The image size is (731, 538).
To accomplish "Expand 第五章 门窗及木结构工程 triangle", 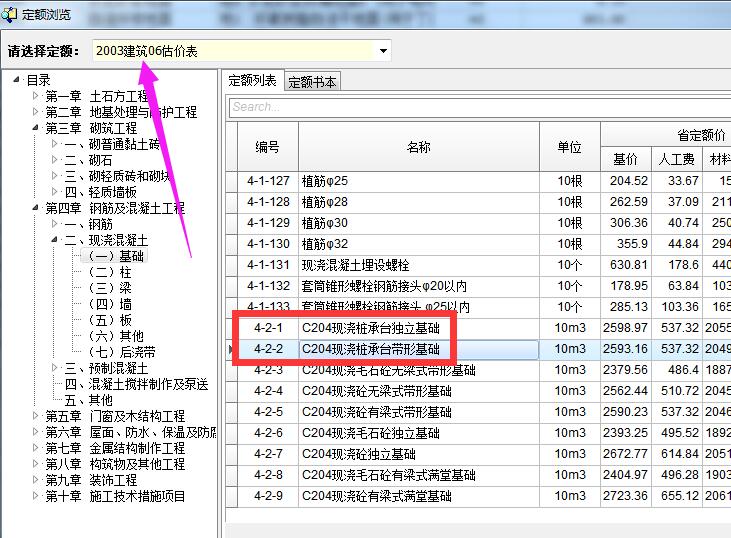I will click(x=35, y=416).
